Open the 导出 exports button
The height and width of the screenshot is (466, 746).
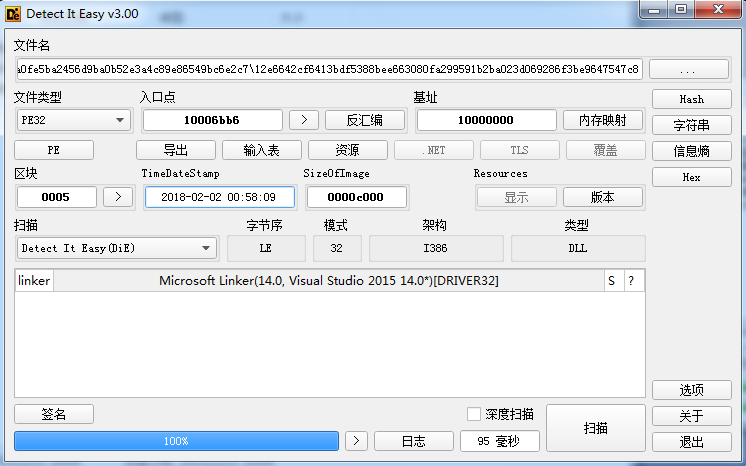[176, 150]
